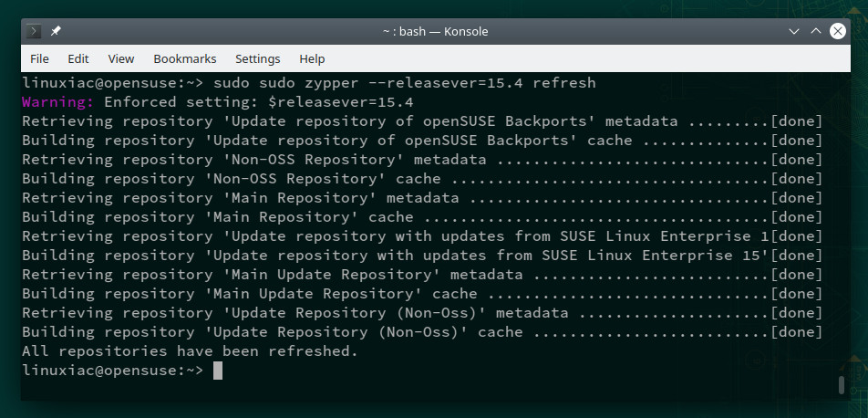Open the Edit menu
The image size is (868, 418).
click(x=78, y=58)
